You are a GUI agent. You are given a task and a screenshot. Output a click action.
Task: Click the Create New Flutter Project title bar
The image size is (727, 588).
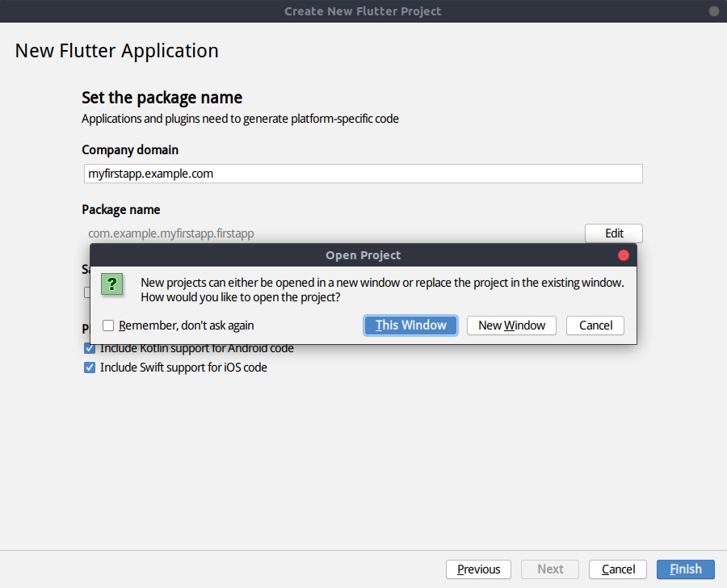point(363,11)
